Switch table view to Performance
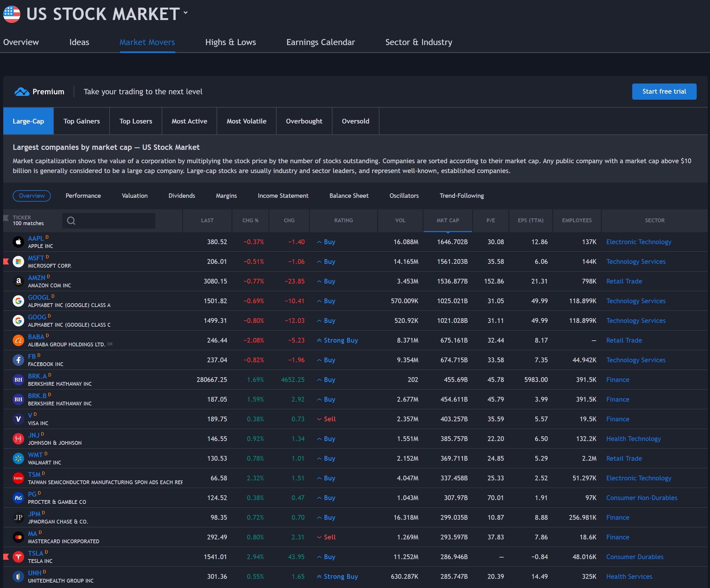This screenshot has width=710, height=588. [83, 196]
